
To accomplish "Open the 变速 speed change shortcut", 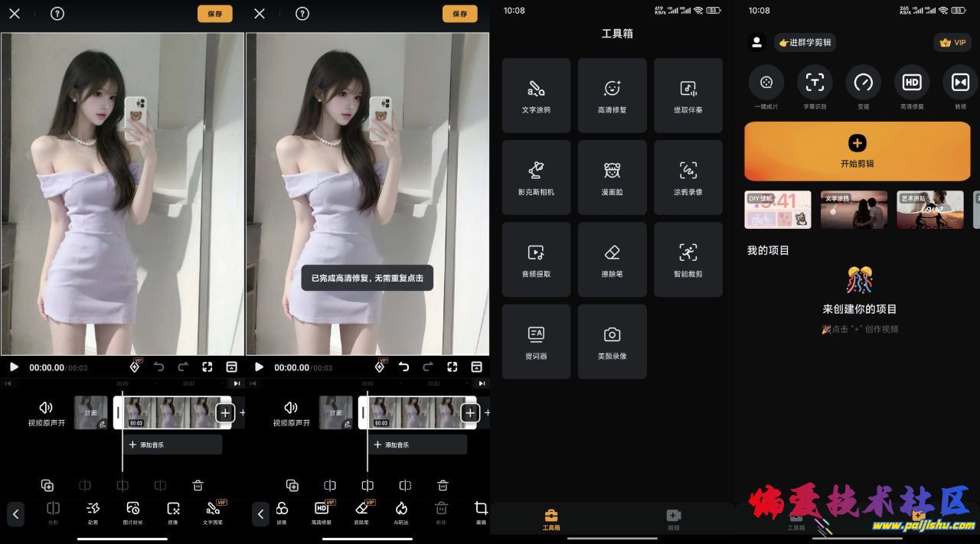I will 863,87.
